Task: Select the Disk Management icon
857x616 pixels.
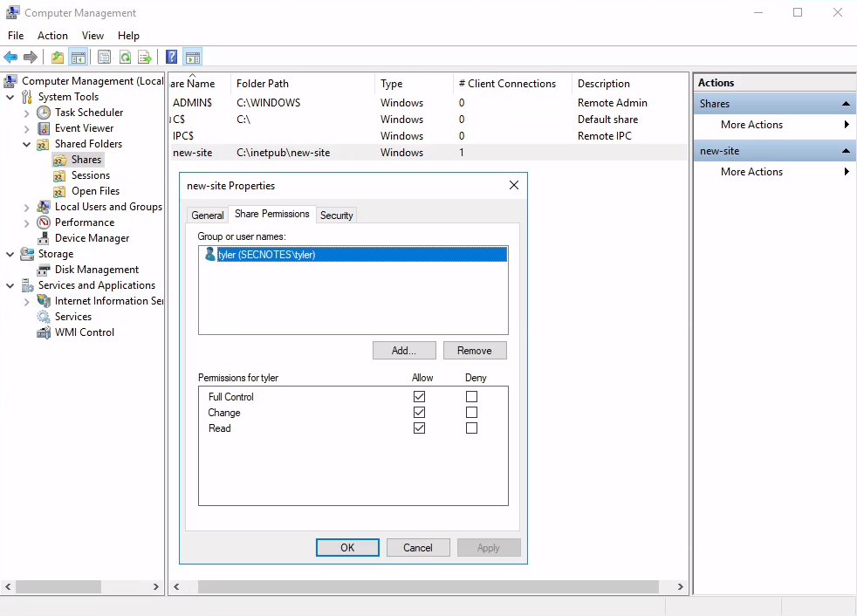Action: (x=44, y=270)
